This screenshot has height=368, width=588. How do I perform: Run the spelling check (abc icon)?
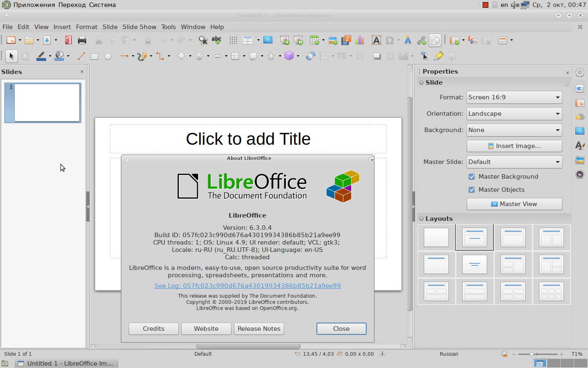coord(216,40)
